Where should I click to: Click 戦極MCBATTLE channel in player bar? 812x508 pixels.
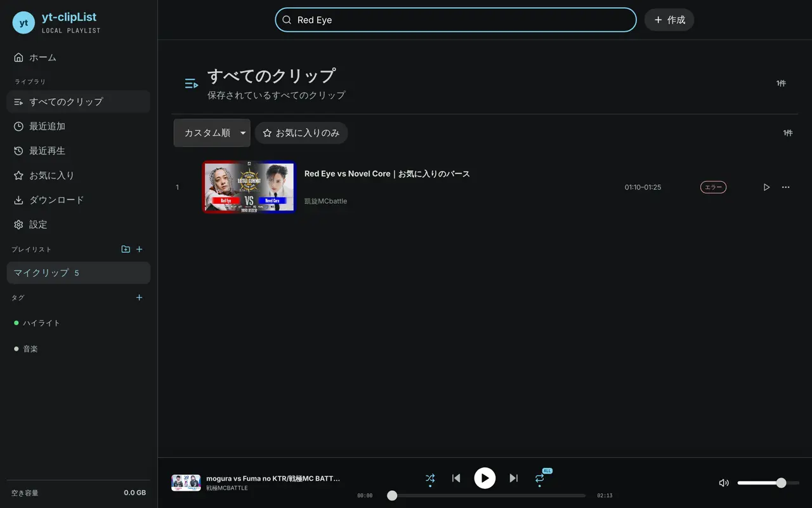coord(226,488)
